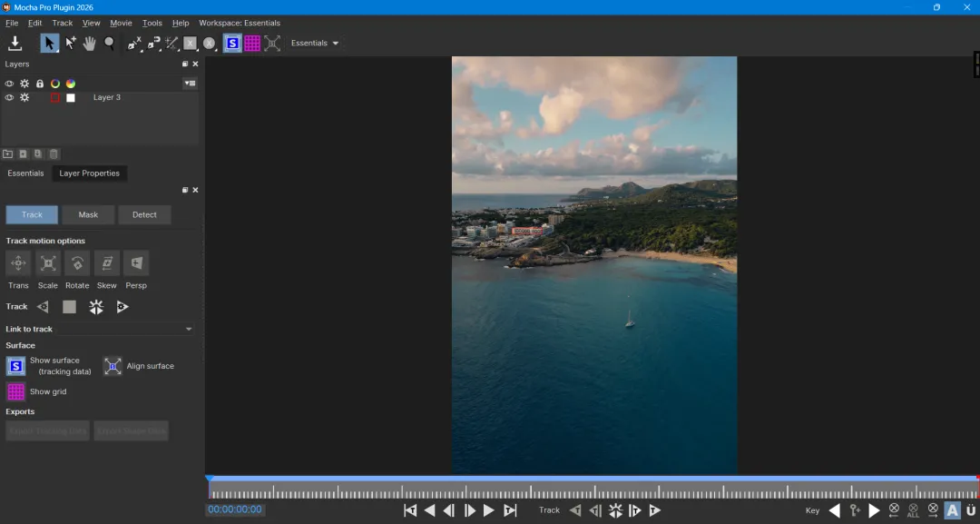The width and height of the screenshot is (980, 524).
Task: Toggle Show grid in Surface section
Action: point(16,392)
